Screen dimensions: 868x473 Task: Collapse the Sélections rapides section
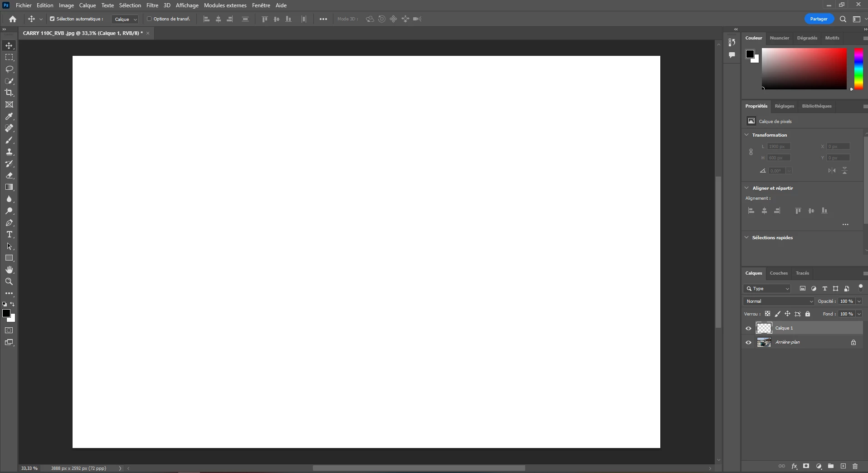point(747,237)
